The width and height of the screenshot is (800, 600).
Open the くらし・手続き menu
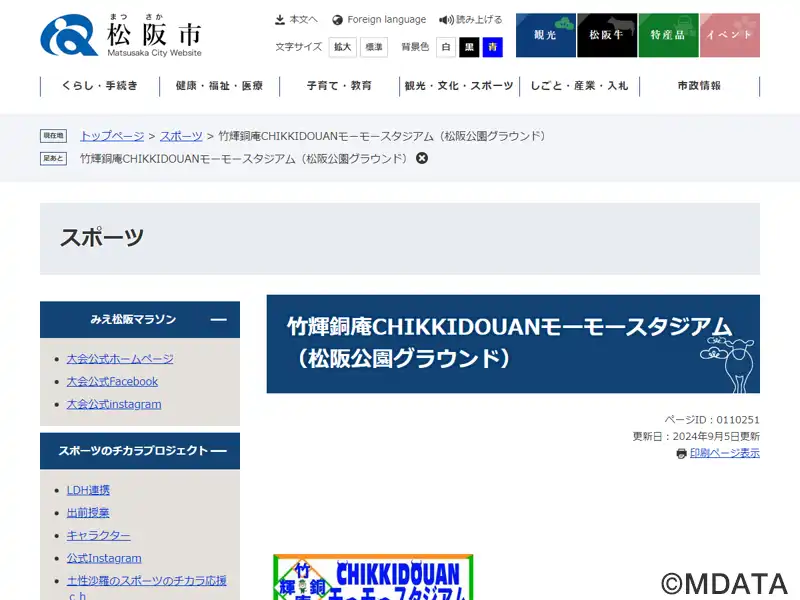pyautogui.click(x=100, y=86)
